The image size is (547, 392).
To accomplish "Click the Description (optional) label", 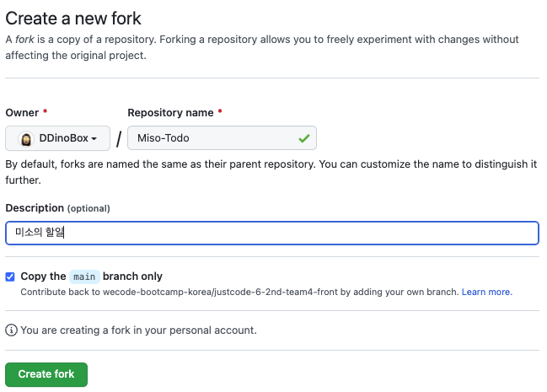I will (57, 208).
